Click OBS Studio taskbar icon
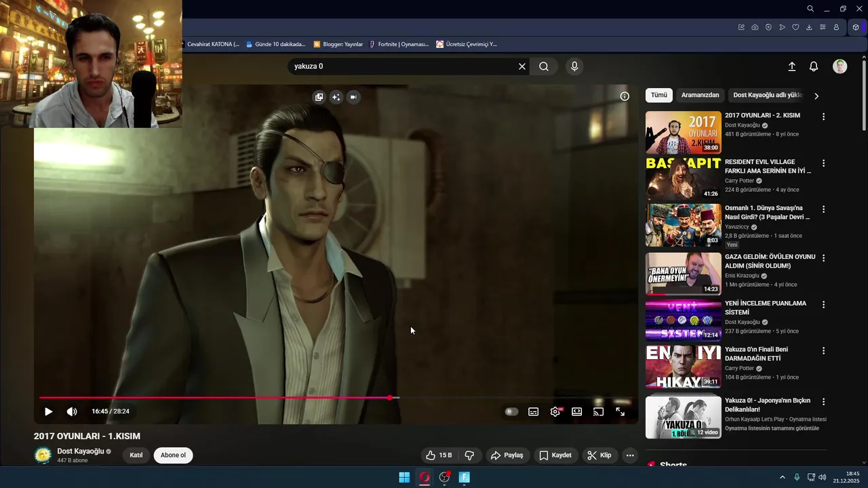The width and height of the screenshot is (868, 488). (444, 477)
